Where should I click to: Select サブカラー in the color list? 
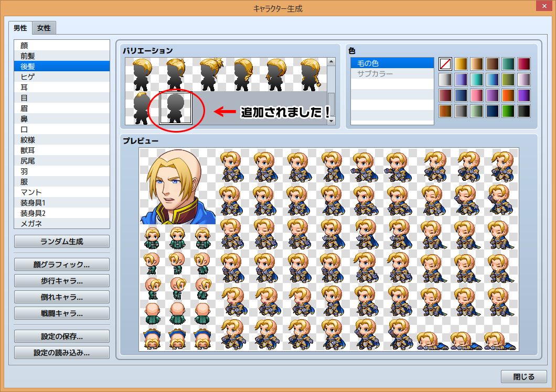click(x=392, y=74)
